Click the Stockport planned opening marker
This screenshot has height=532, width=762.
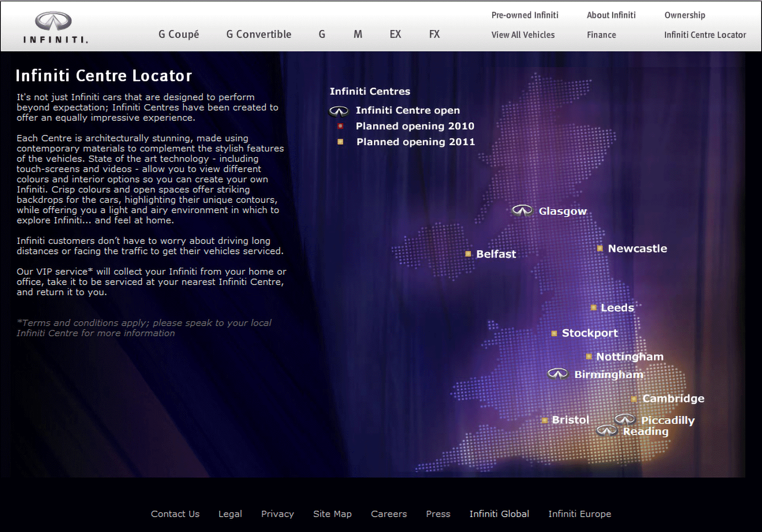coord(554,333)
